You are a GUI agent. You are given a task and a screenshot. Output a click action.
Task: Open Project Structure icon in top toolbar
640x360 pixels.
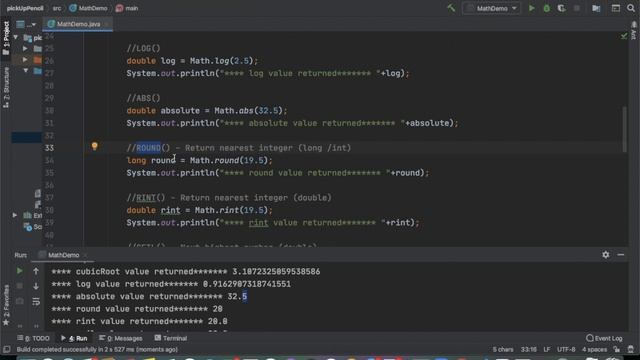pyautogui.click(x=596, y=8)
